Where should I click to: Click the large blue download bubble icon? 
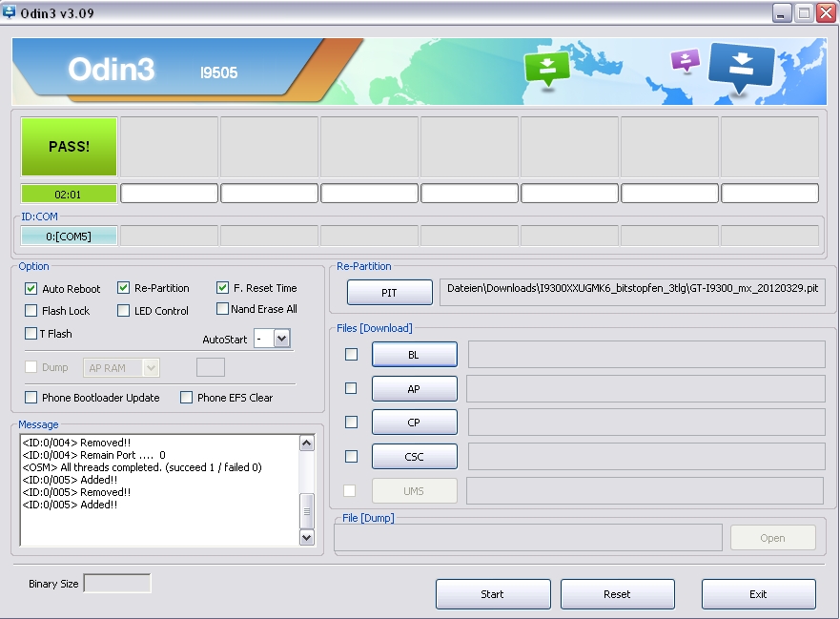point(742,68)
